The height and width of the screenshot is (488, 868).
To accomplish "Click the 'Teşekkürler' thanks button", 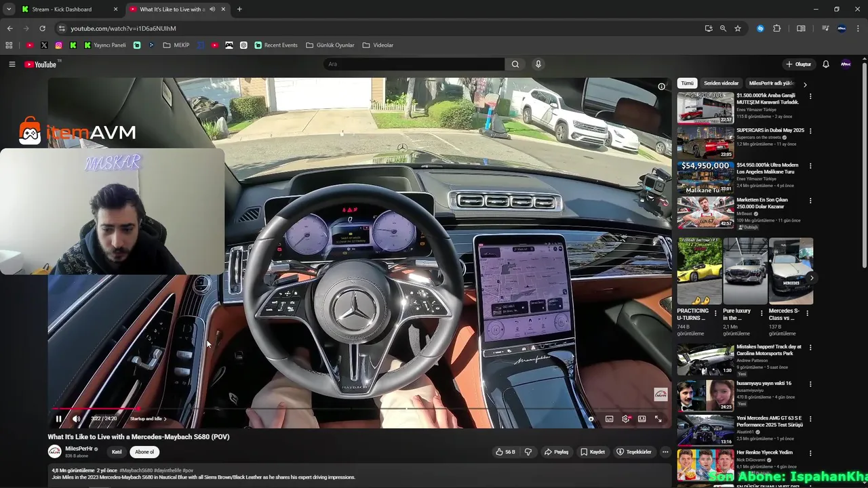I will pyautogui.click(x=634, y=452).
